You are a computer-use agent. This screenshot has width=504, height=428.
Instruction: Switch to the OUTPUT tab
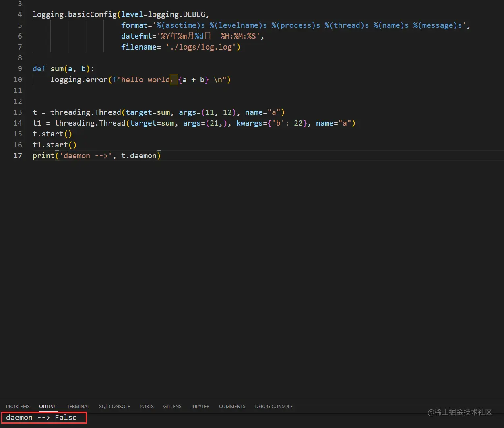click(48, 406)
